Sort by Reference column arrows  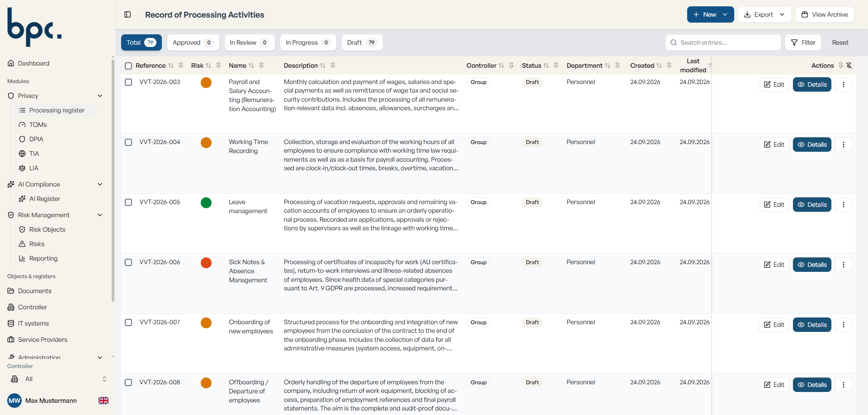pyautogui.click(x=171, y=65)
